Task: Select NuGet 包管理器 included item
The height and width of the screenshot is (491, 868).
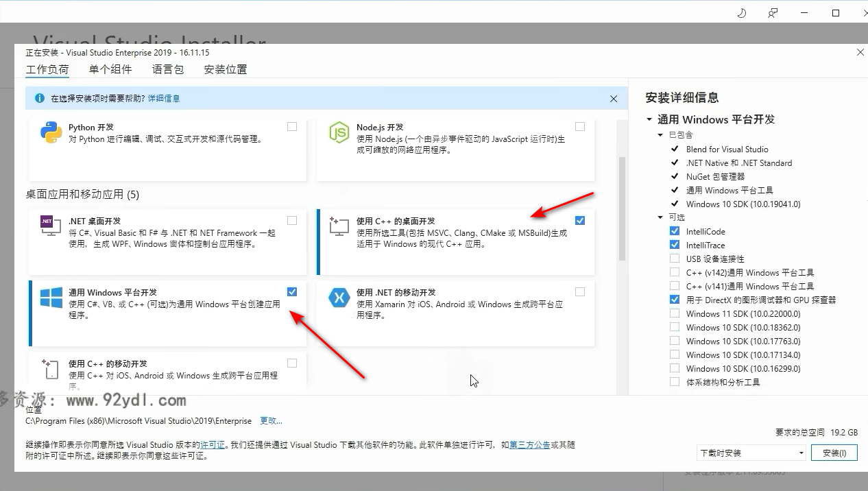Action: 715,176
